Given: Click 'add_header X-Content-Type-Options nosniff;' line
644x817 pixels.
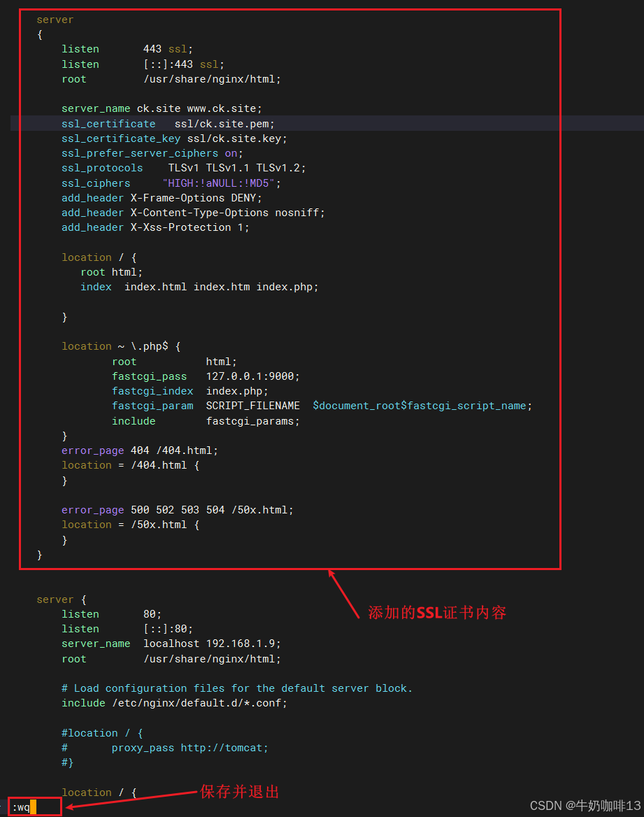Looking at the screenshot, I should click(x=193, y=213).
